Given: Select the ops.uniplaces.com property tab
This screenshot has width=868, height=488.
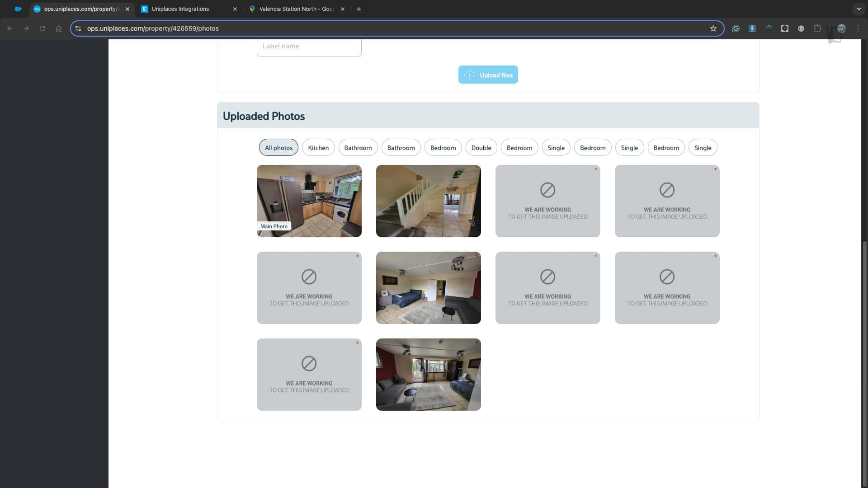Looking at the screenshot, I should tap(82, 9).
